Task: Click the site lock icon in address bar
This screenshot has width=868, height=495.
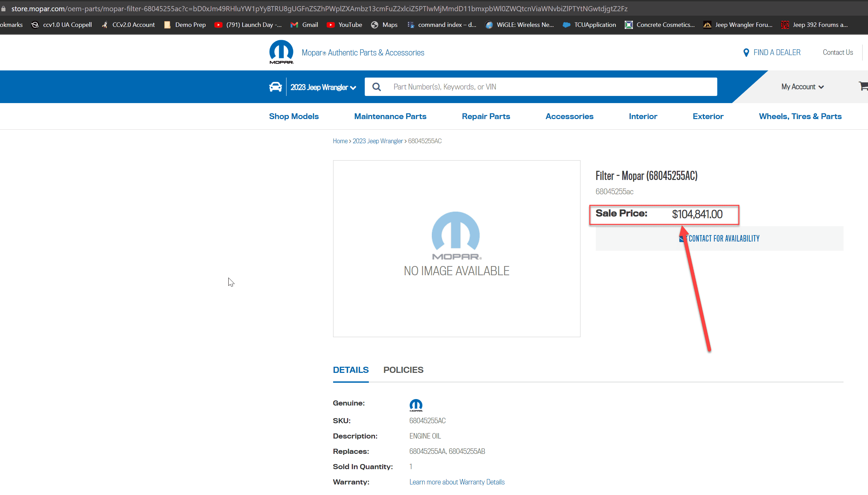Action: (x=3, y=9)
